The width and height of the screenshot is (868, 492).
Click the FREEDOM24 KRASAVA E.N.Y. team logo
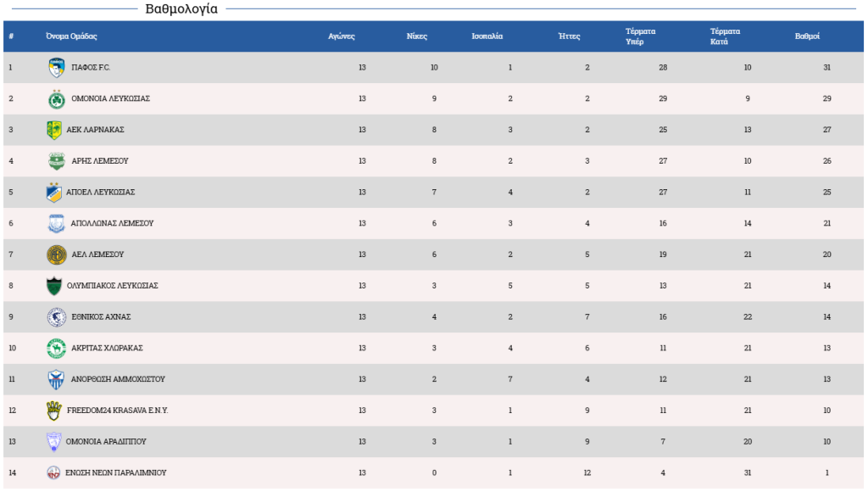click(53, 411)
